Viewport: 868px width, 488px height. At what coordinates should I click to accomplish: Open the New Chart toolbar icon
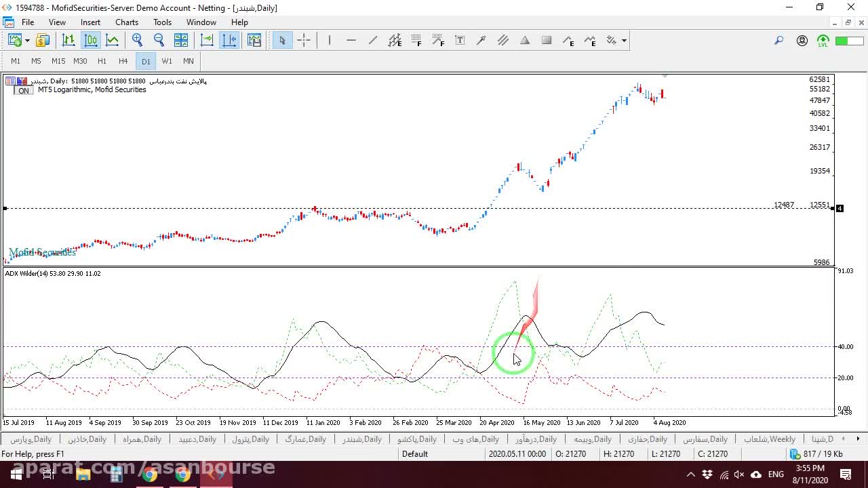coord(14,41)
